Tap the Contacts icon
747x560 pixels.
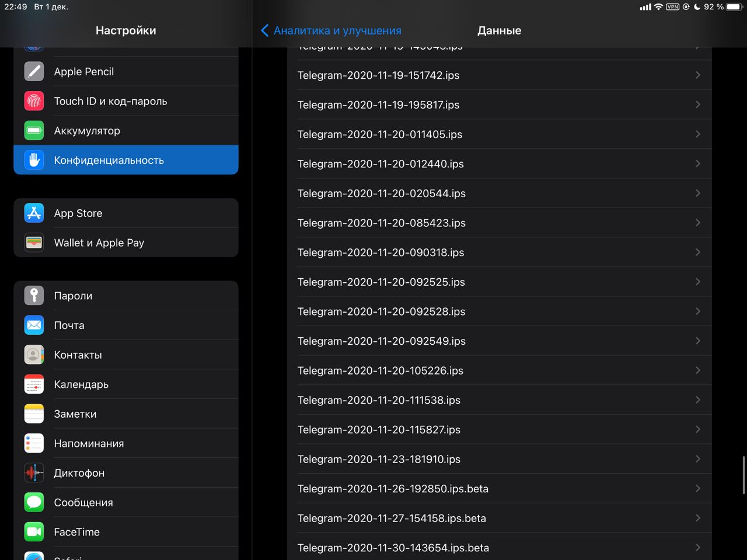(x=34, y=355)
